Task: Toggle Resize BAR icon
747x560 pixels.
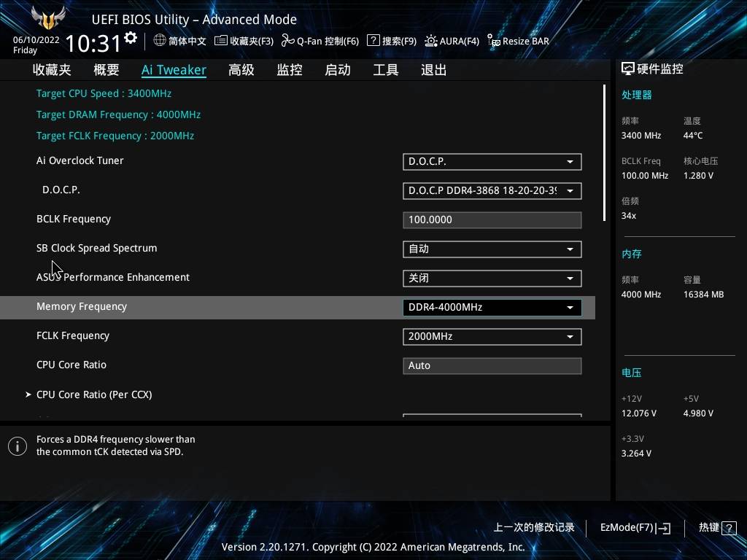Action: click(494, 41)
